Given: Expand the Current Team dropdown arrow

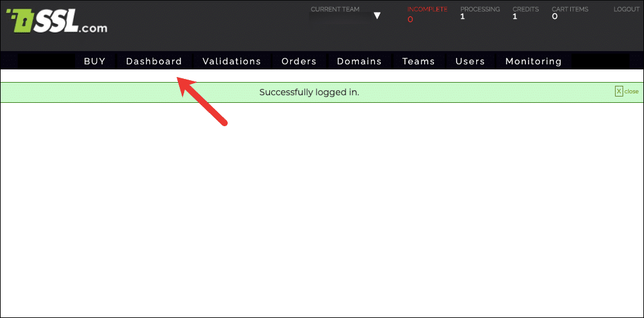Looking at the screenshot, I should [377, 16].
